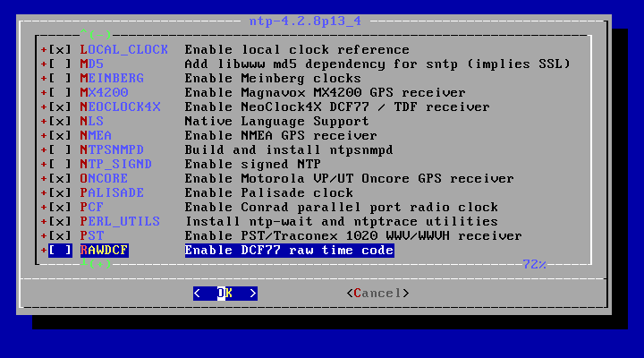Select the LOCAL_CLOCK option name

click(x=124, y=50)
